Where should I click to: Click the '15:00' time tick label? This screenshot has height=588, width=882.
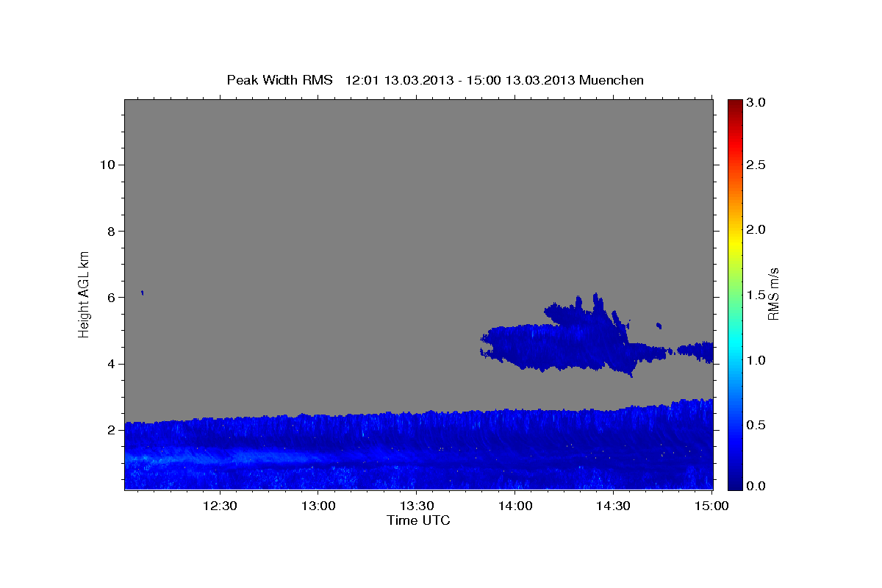(712, 506)
